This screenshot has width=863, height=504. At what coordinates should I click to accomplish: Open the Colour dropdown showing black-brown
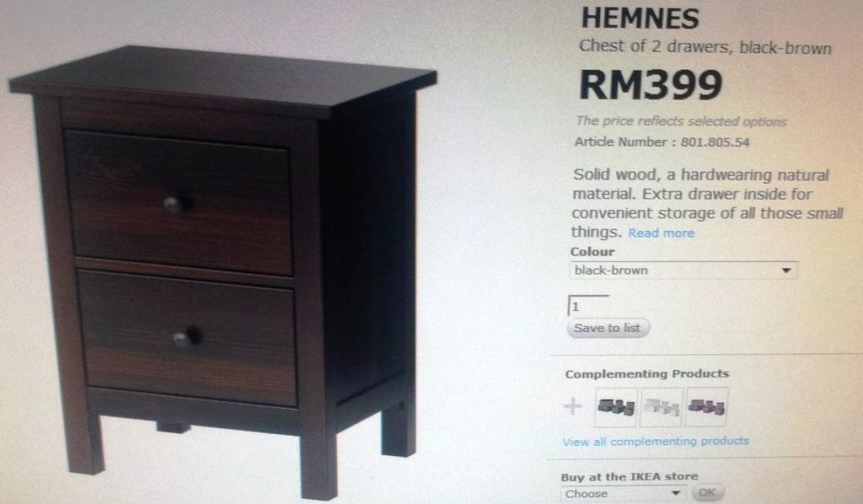(x=683, y=271)
